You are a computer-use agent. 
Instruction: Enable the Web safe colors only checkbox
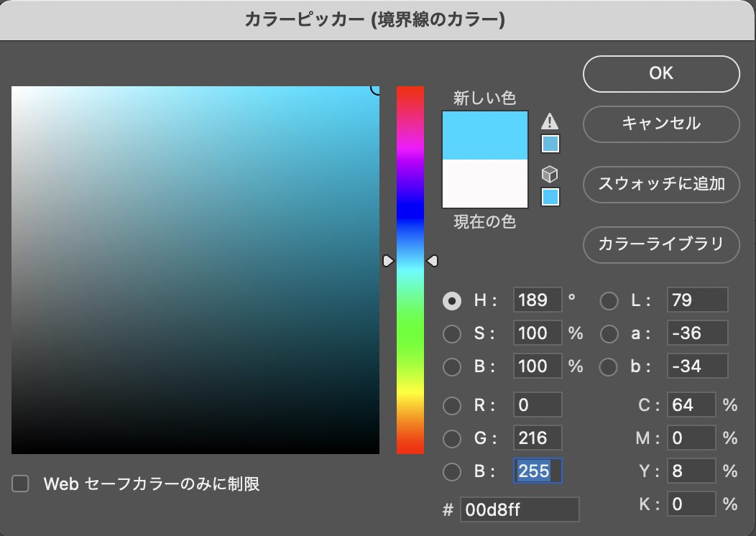point(21,484)
